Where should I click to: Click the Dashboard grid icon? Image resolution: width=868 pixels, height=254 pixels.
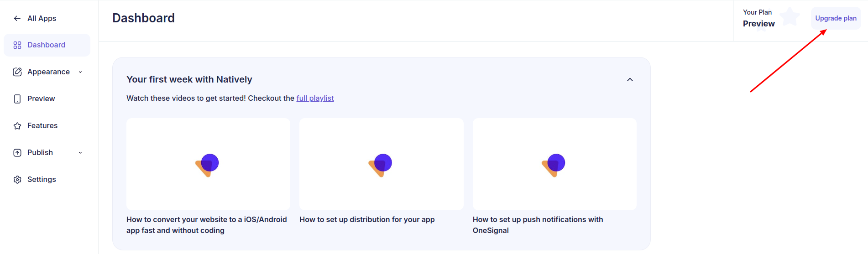pos(17,45)
